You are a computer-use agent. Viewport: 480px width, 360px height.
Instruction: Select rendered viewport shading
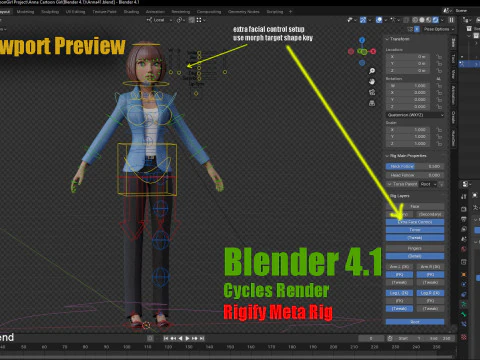point(435,20)
